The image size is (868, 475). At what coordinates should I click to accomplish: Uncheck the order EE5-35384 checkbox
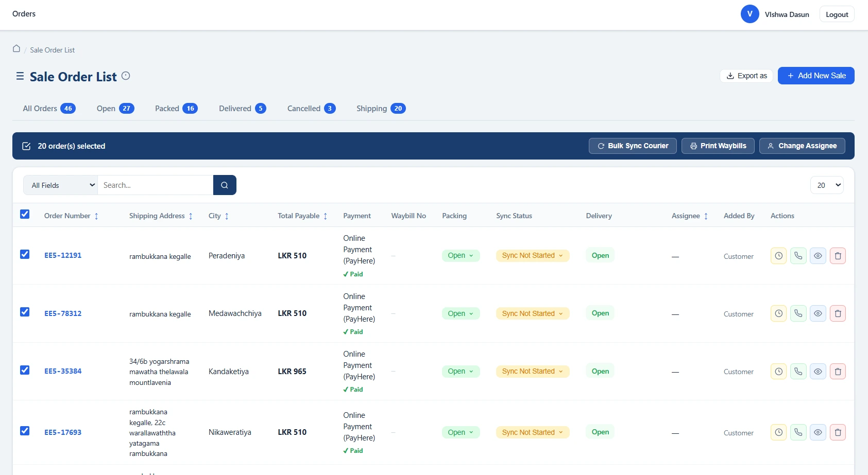pos(25,370)
